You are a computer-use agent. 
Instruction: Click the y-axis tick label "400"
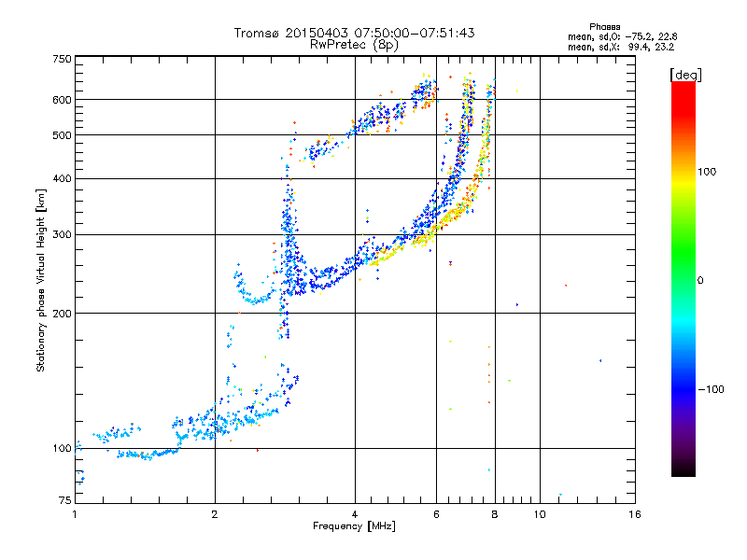coord(62,178)
